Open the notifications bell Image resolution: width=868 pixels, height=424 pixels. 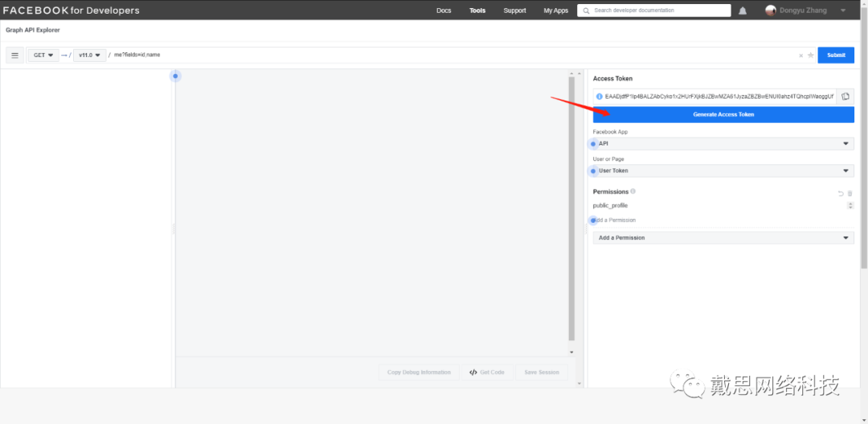point(743,10)
